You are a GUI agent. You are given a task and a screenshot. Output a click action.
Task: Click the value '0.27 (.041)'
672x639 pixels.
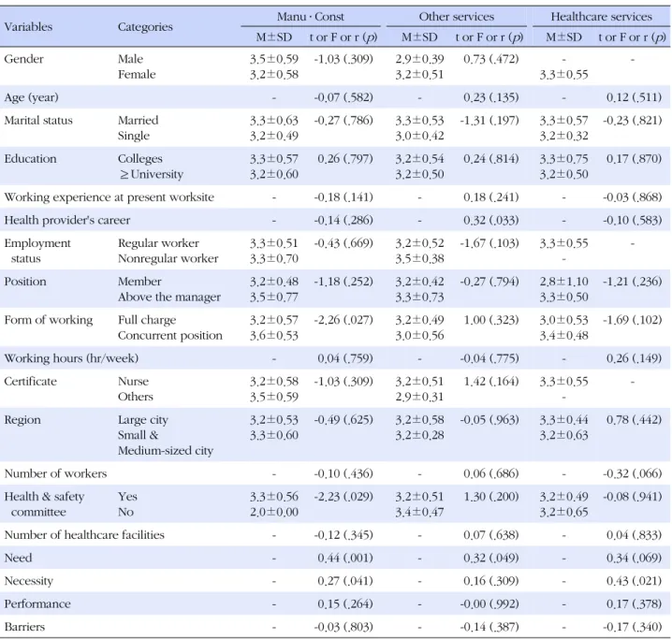[x=345, y=581]
